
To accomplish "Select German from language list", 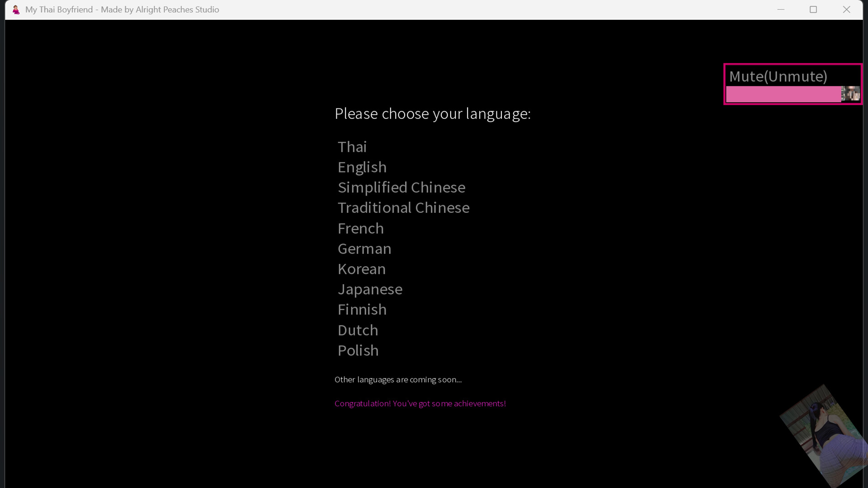I will click(x=364, y=249).
